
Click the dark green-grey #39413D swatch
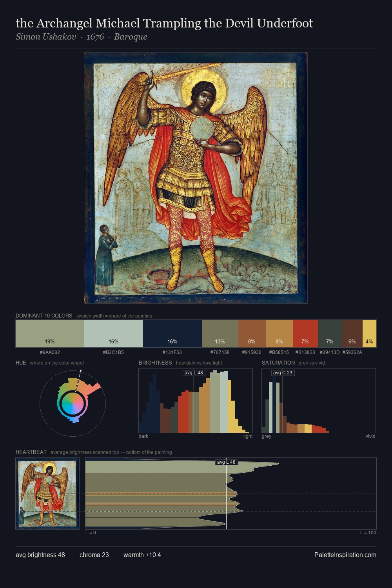[330, 334]
